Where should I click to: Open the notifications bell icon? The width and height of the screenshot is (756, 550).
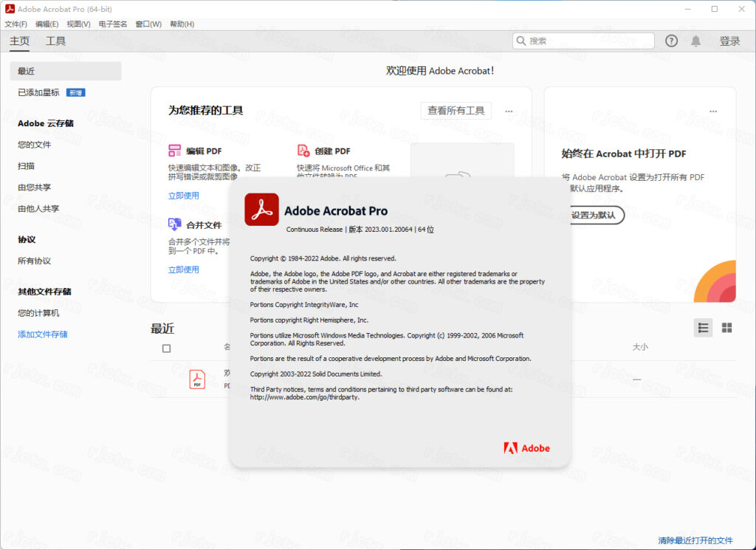click(695, 41)
